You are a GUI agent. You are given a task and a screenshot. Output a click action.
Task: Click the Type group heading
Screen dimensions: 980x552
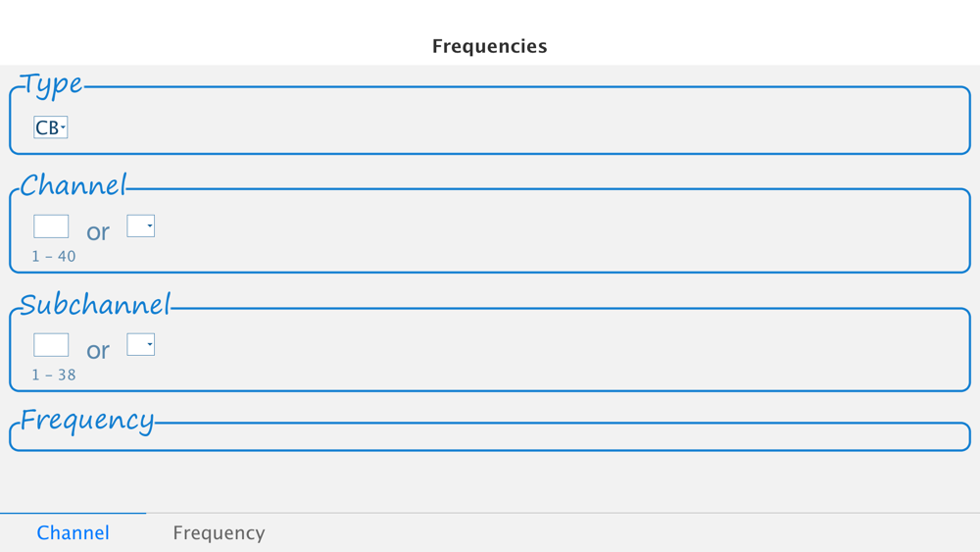tap(51, 84)
